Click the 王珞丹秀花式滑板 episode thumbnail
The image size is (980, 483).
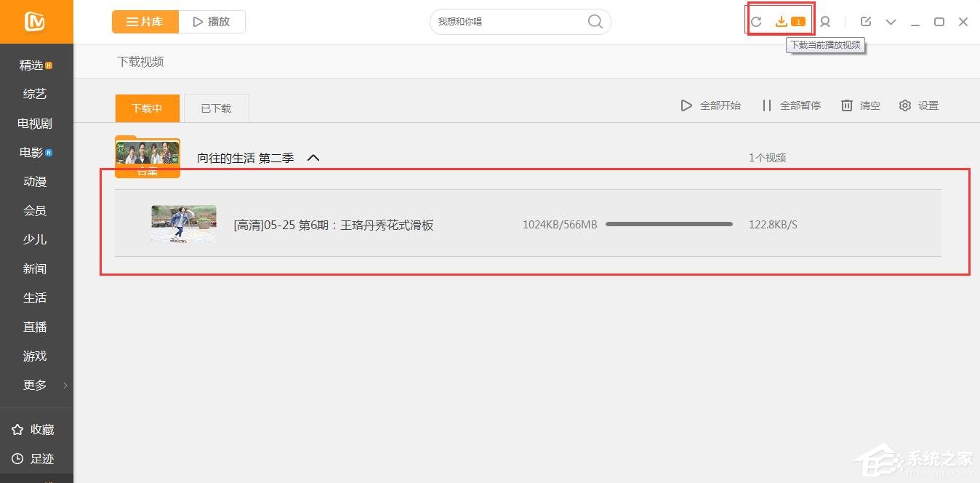click(x=183, y=224)
